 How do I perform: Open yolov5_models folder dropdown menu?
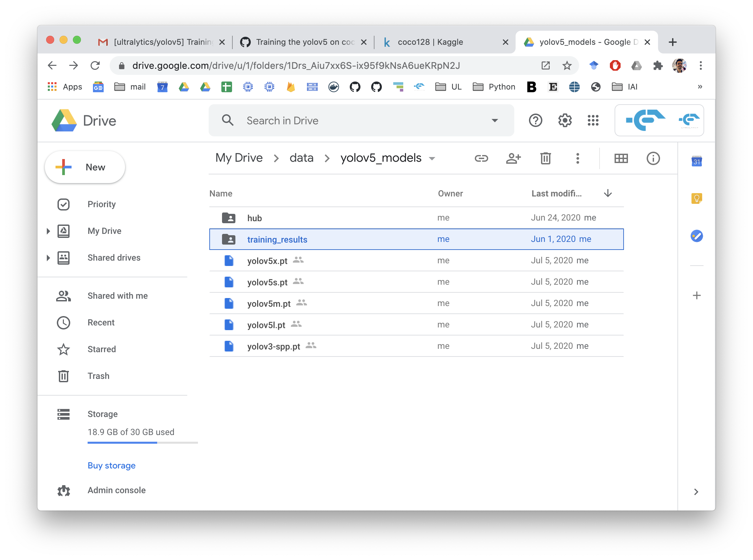pos(432,159)
